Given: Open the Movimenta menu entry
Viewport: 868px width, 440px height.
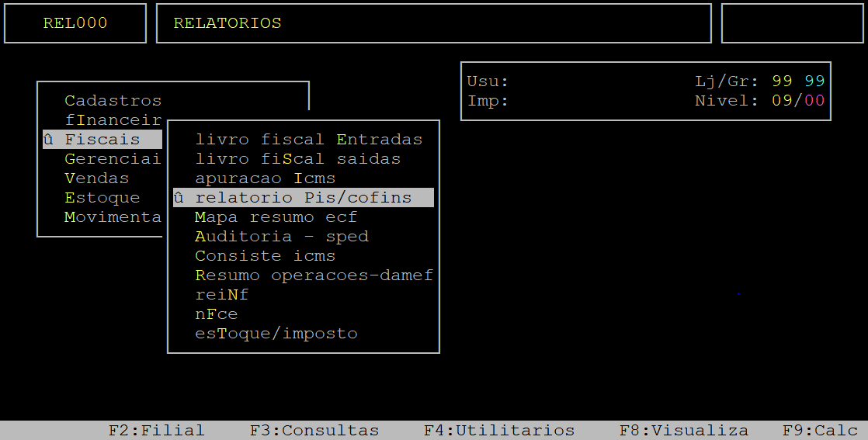Looking at the screenshot, I should [x=113, y=217].
